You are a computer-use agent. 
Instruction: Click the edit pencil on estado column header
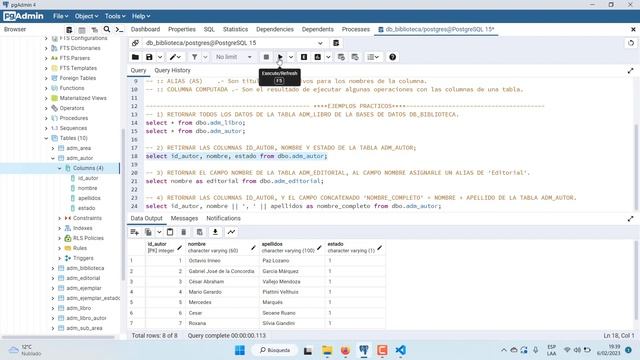(380, 248)
